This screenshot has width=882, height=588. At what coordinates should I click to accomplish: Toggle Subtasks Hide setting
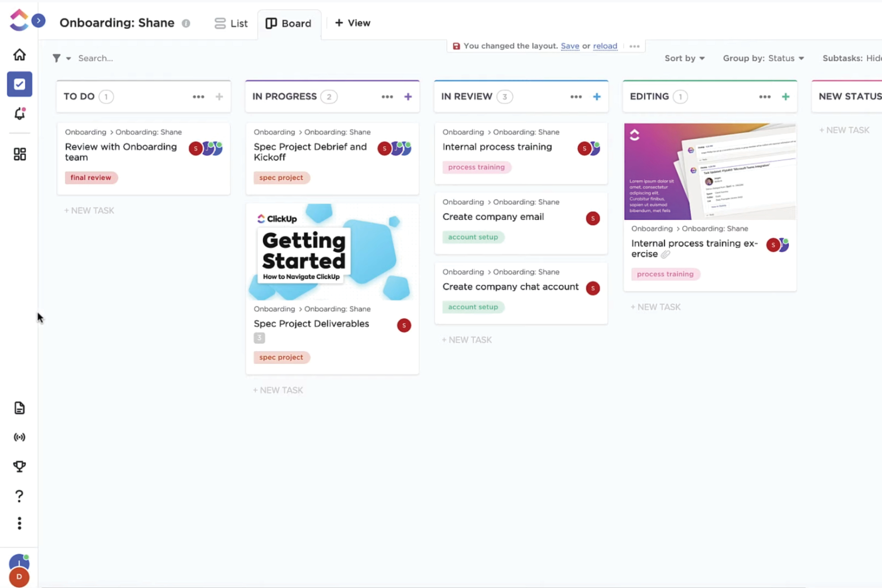851,58
